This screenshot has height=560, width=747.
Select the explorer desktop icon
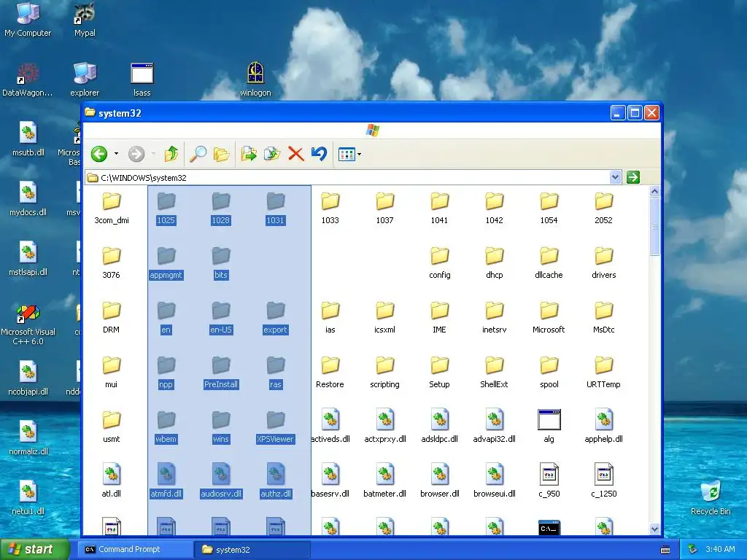pos(85,80)
